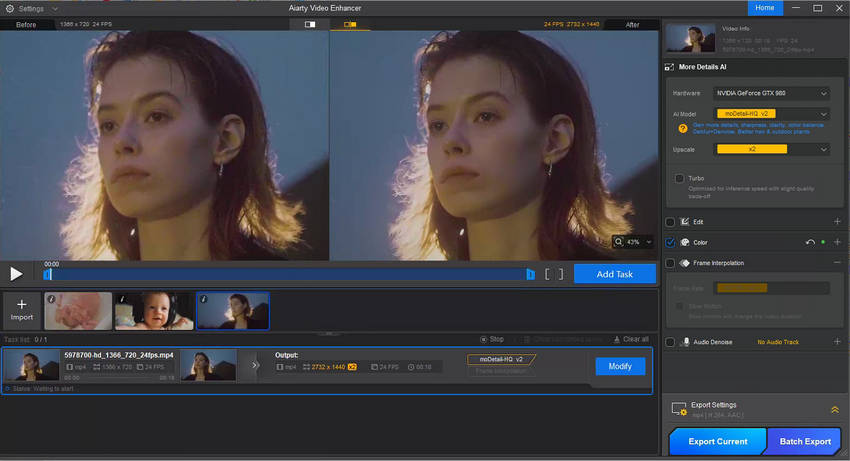This screenshot has height=461, width=850.
Task: Click info icon on woman portrait thumbnail
Action: point(203,299)
